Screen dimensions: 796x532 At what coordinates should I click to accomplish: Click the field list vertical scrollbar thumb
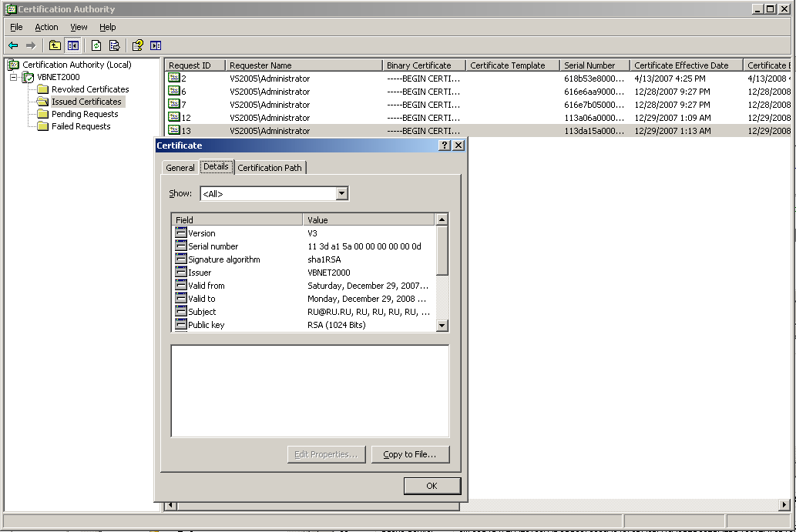[x=442, y=250]
